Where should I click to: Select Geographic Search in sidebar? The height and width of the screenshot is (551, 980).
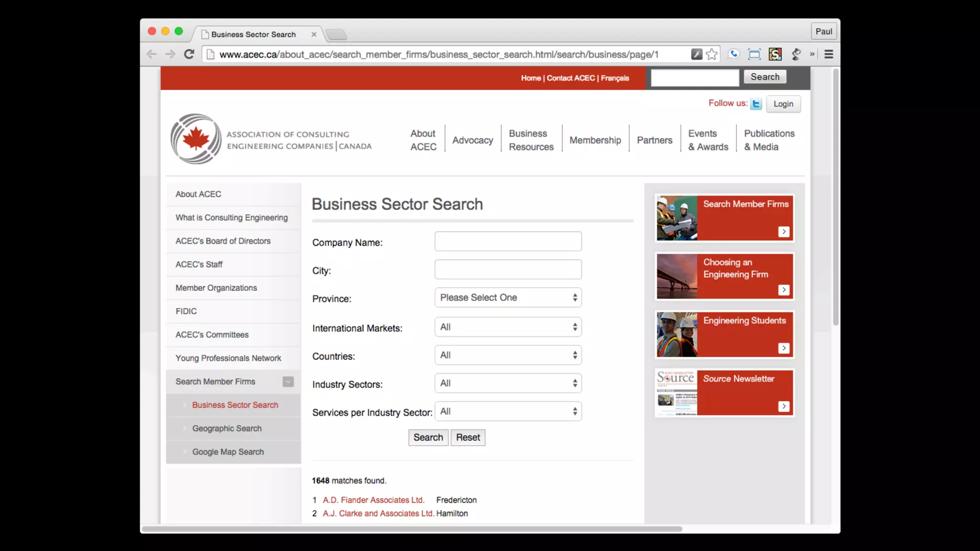point(227,429)
